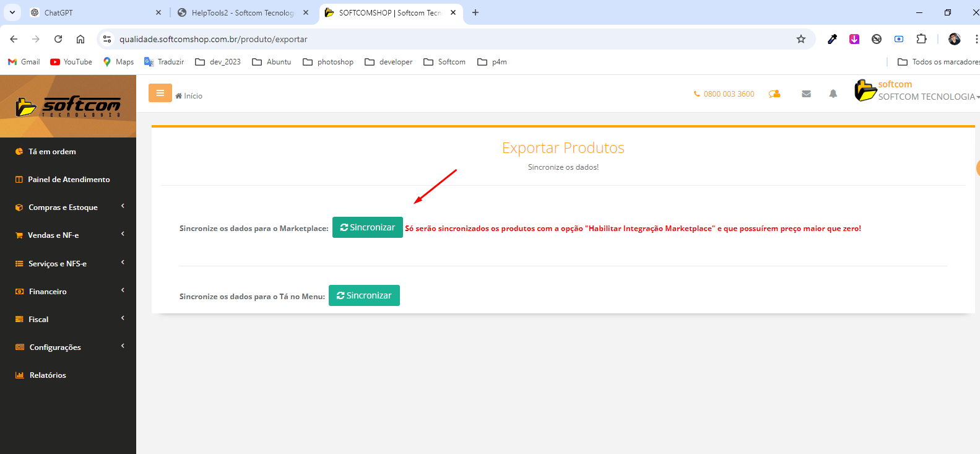Screen dimensions: 980x454
Task: Open the SOFTCOM TECNOLOGIA user dropdown
Action: (926, 97)
